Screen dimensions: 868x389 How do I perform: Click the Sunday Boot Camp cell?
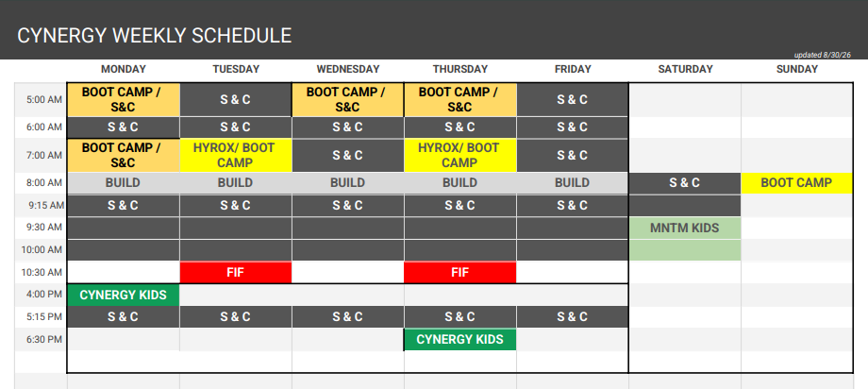[796, 183]
